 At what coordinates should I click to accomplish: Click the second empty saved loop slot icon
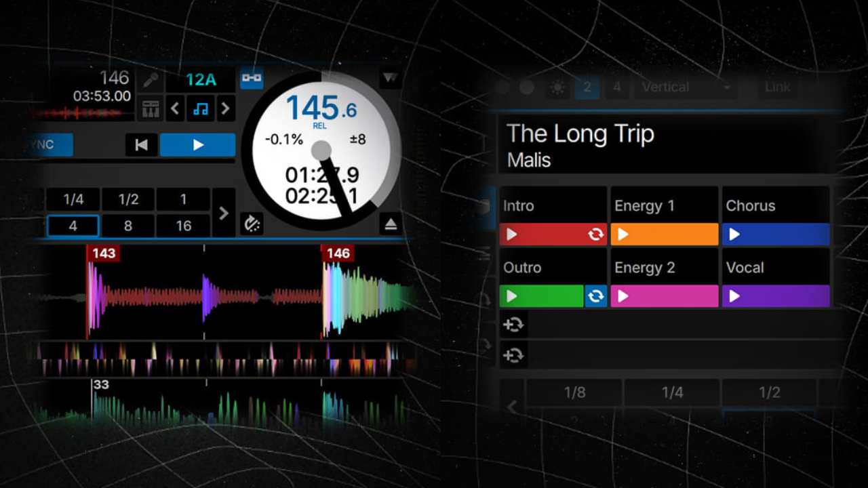point(513,354)
